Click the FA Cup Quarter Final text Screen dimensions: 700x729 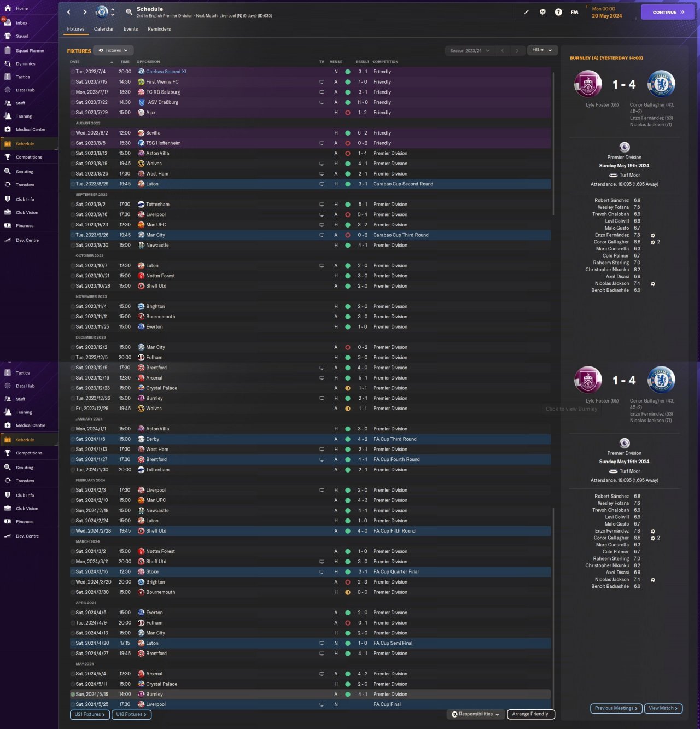coord(396,571)
